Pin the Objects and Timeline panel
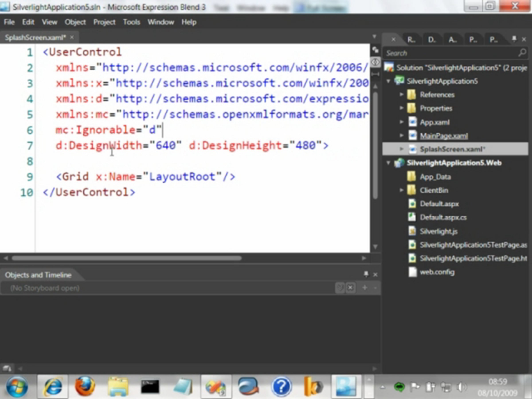Screen dimensions: 532x399 (366, 274)
